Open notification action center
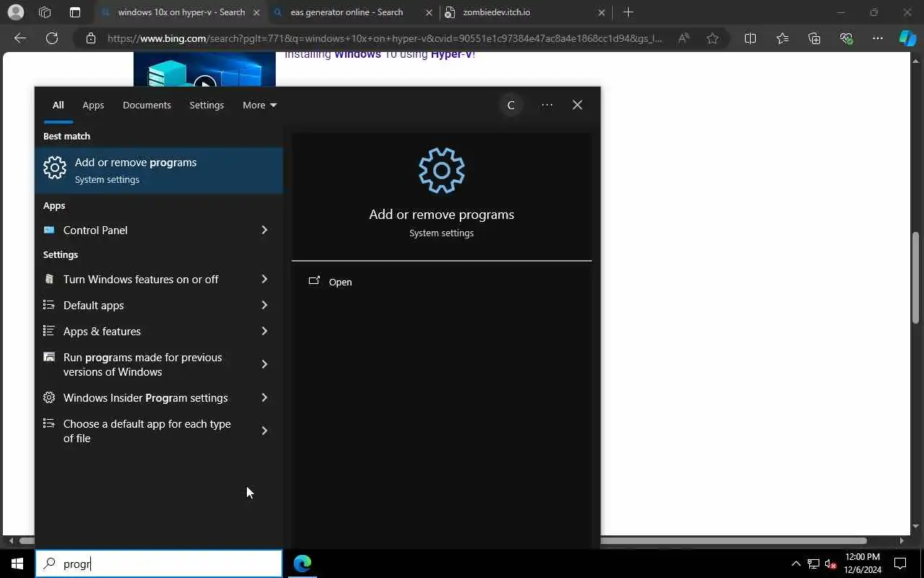 (x=900, y=564)
